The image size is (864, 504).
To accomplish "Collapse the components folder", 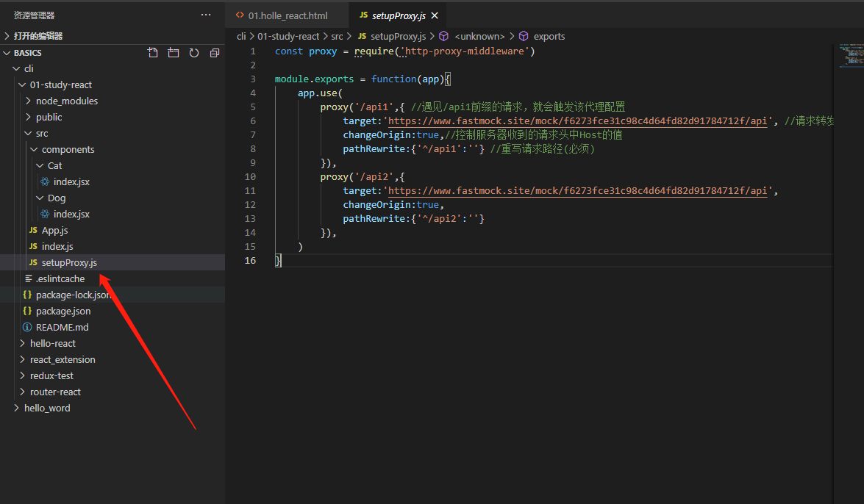I will tap(34, 149).
